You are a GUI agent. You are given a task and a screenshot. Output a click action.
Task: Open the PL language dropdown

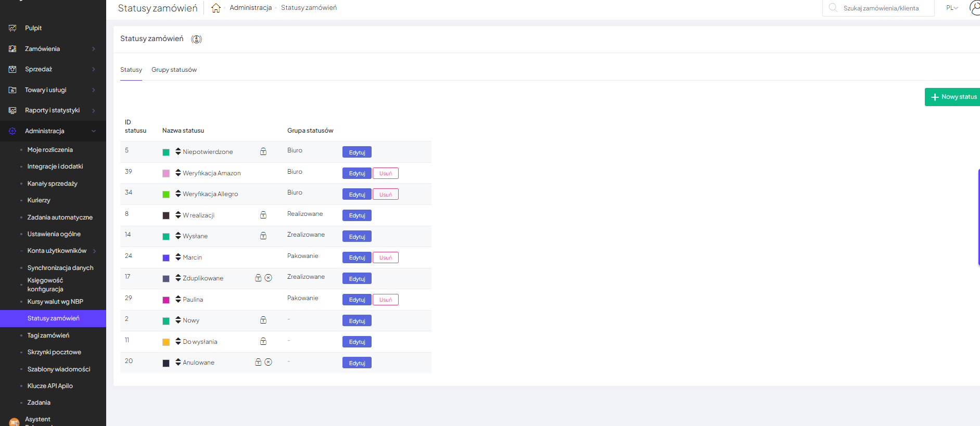pyautogui.click(x=952, y=8)
